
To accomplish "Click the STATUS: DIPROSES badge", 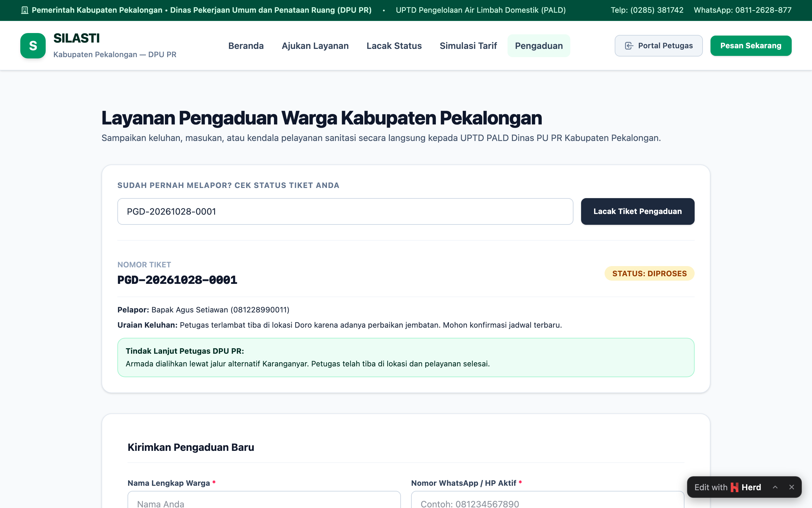I will pyautogui.click(x=649, y=273).
